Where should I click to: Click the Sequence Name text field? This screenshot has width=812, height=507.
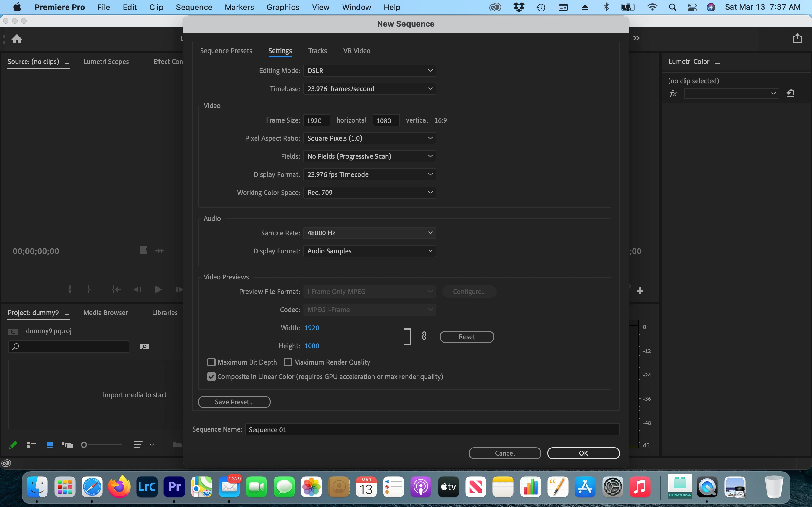(432, 429)
